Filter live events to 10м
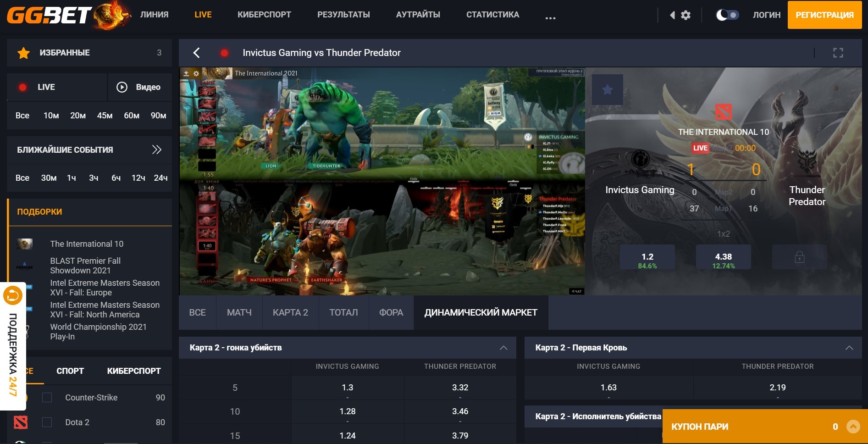Screen dimensions: 868x444 [x=51, y=116]
